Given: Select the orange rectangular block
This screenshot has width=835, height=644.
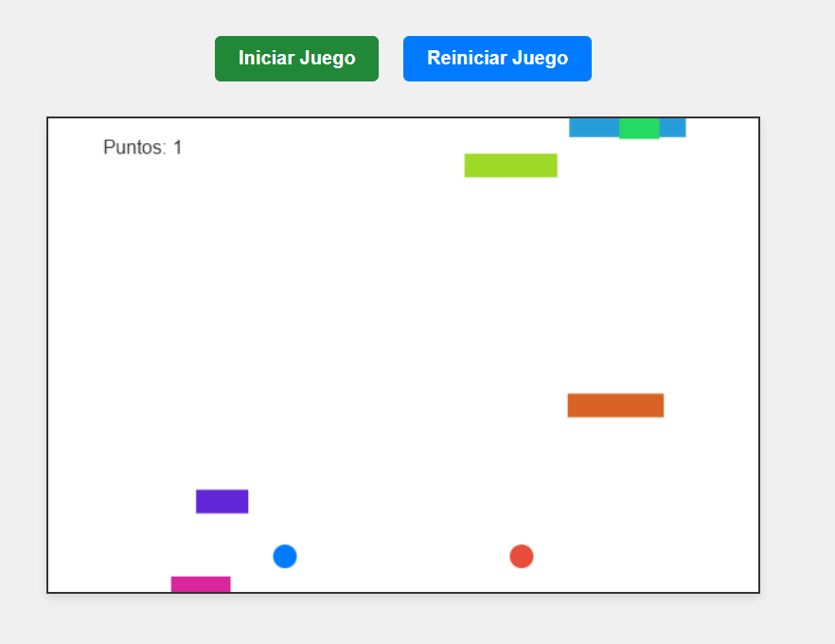Looking at the screenshot, I should click(x=615, y=405).
